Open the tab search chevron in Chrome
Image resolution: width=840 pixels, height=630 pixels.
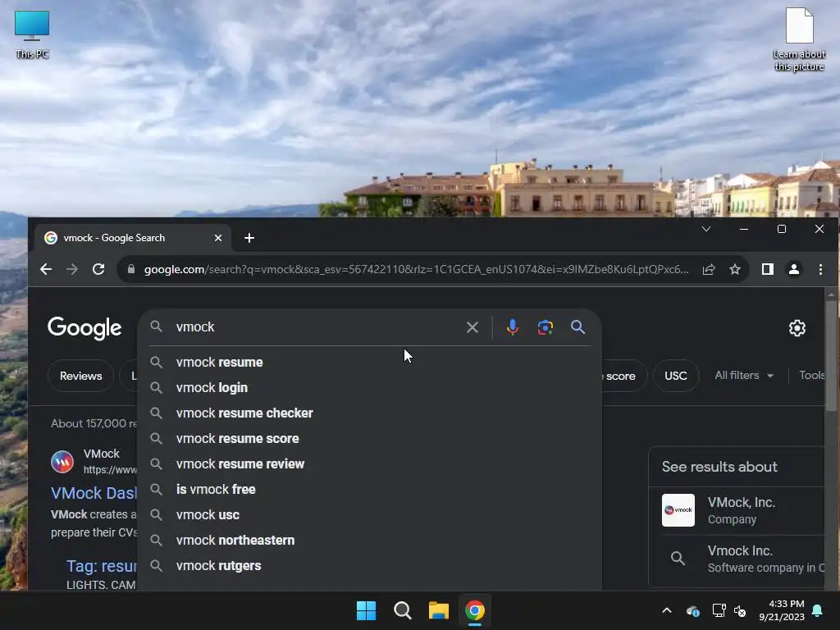pyautogui.click(x=706, y=230)
